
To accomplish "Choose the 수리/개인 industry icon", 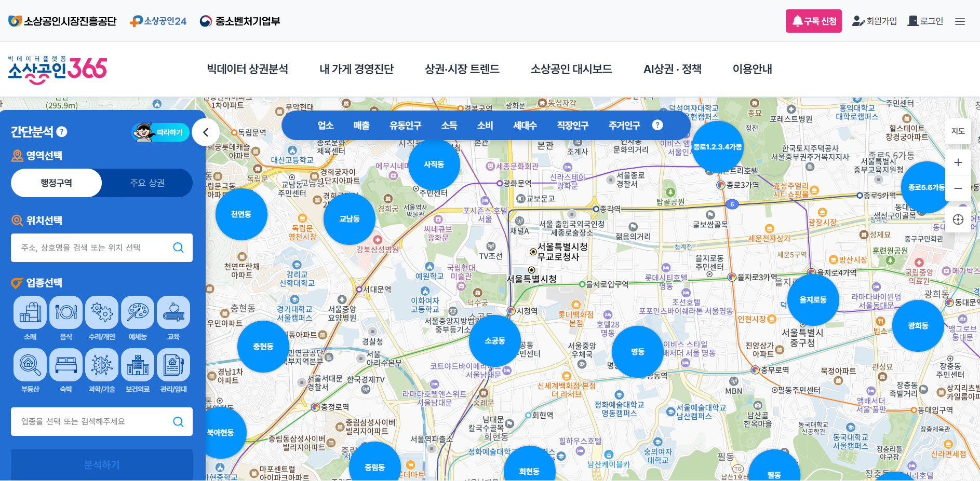I will pos(102,312).
